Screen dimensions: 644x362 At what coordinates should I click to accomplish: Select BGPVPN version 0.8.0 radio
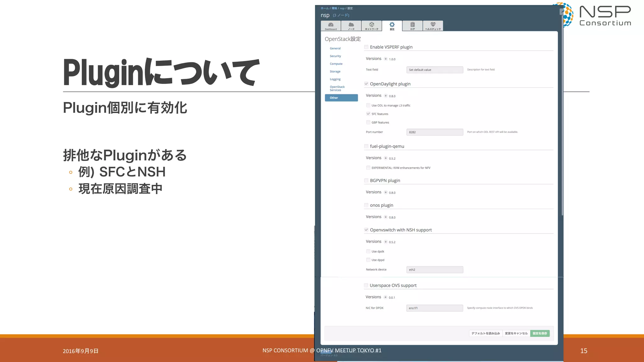[386, 192]
